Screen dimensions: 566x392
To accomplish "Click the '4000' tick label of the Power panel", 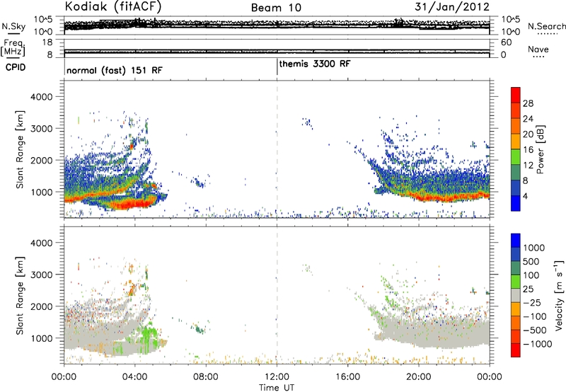I will pyautogui.click(x=41, y=97).
